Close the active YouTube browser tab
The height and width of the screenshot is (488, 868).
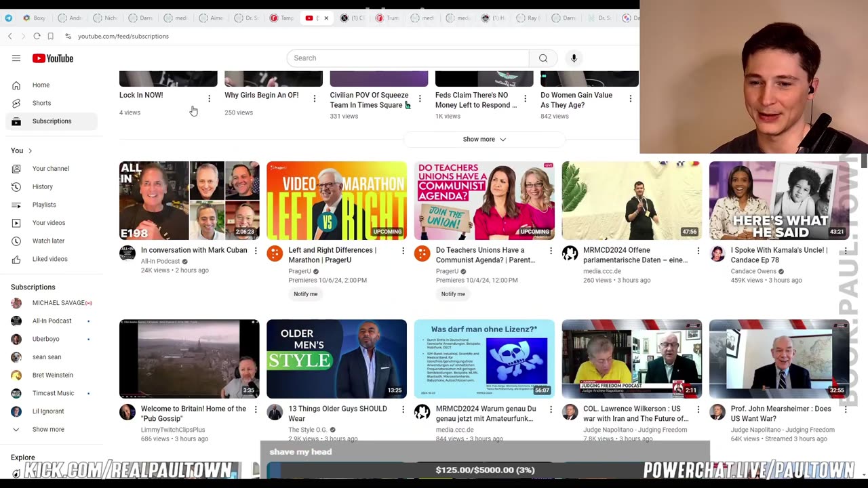tap(326, 18)
